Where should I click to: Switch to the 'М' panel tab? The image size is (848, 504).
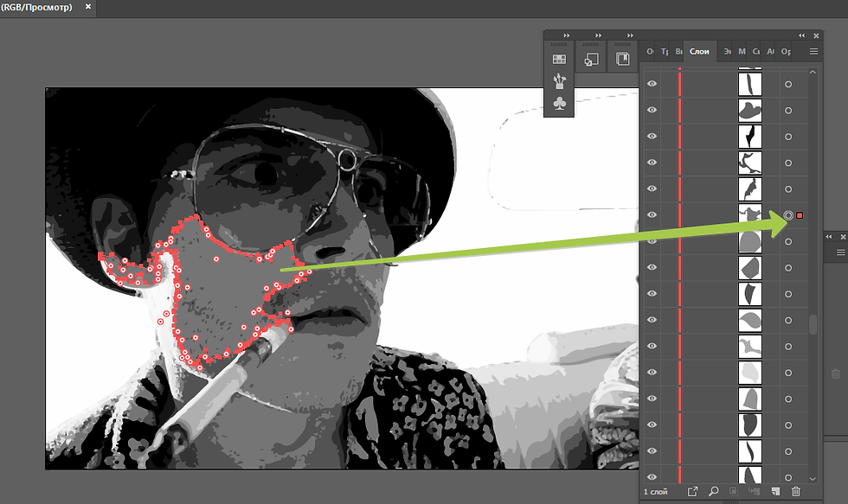tap(742, 51)
